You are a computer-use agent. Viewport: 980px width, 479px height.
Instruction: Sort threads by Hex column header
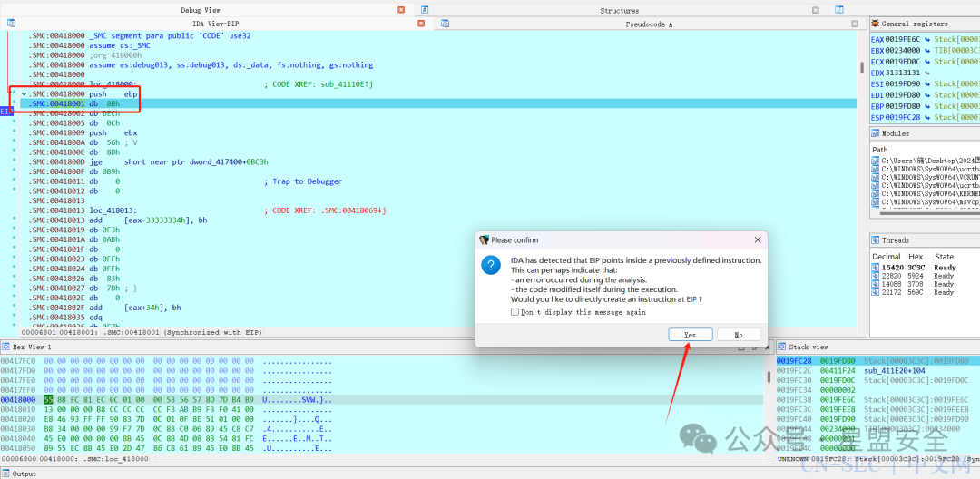point(915,256)
